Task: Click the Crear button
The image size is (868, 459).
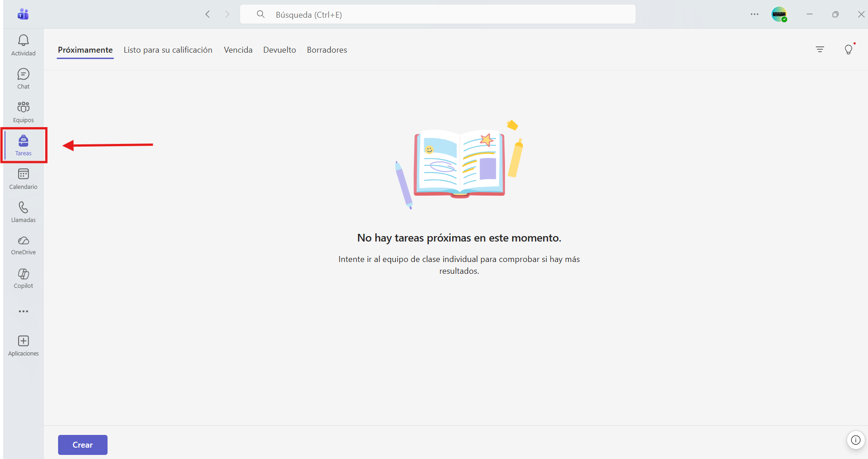Action: point(83,445)
